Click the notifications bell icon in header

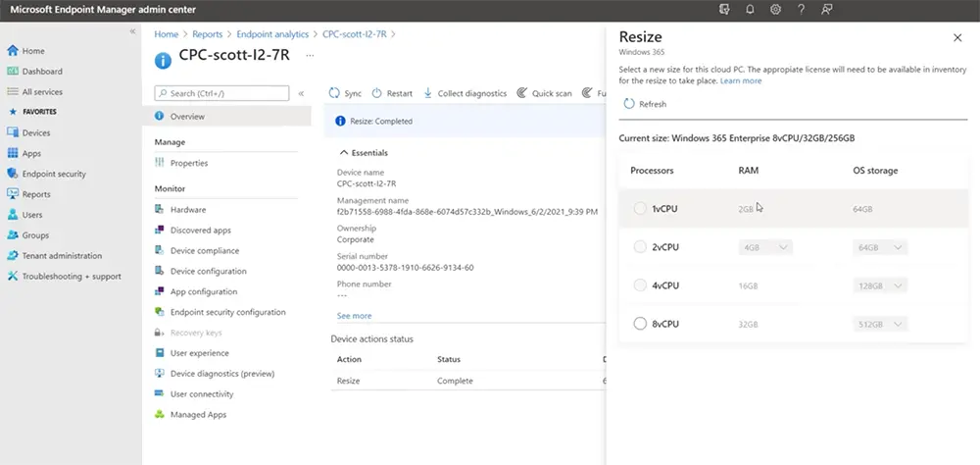click(750, 10)
